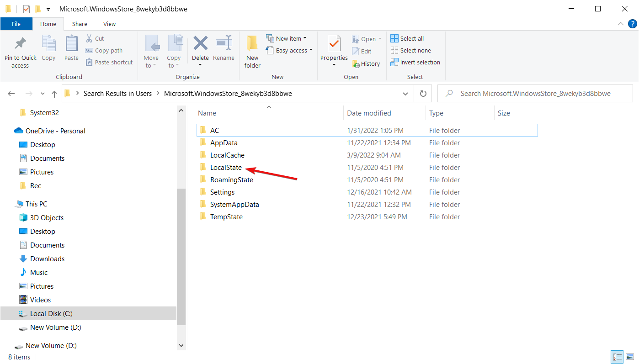Go back with the back arrow
The height and width of the screenshot is (364, 639).
coord(12,94)
